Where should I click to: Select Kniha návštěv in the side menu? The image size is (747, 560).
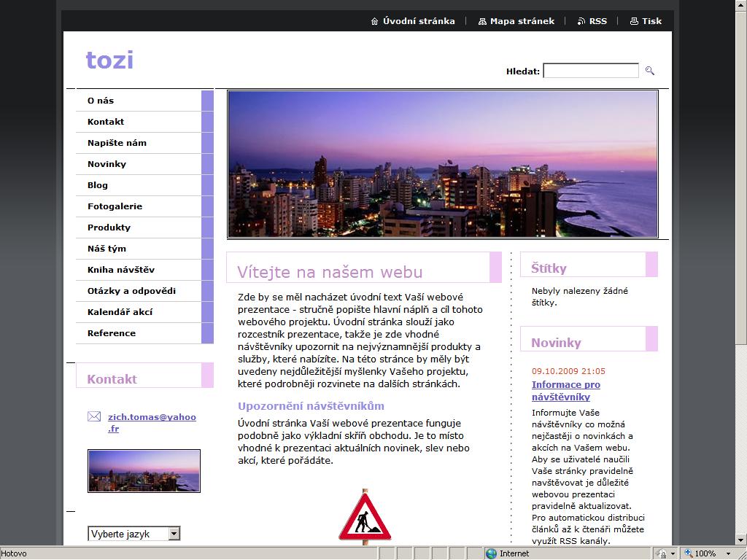(x=121, y=270)
